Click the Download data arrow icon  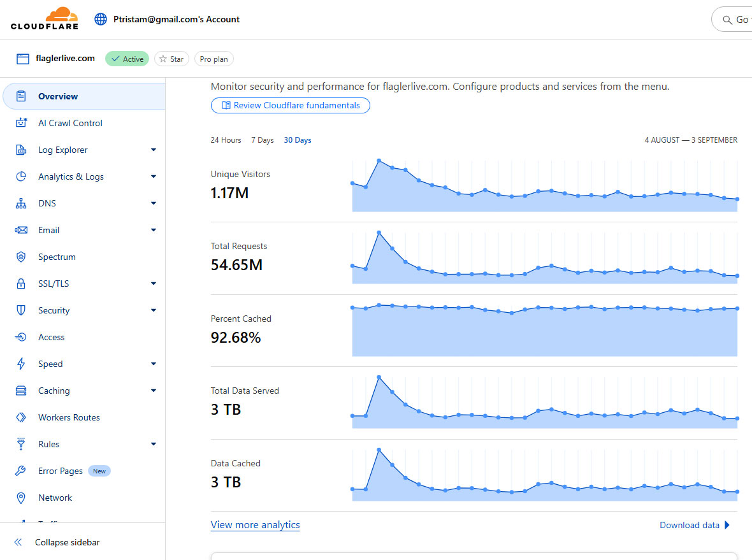pyautogui.click(x=727, y=525)
